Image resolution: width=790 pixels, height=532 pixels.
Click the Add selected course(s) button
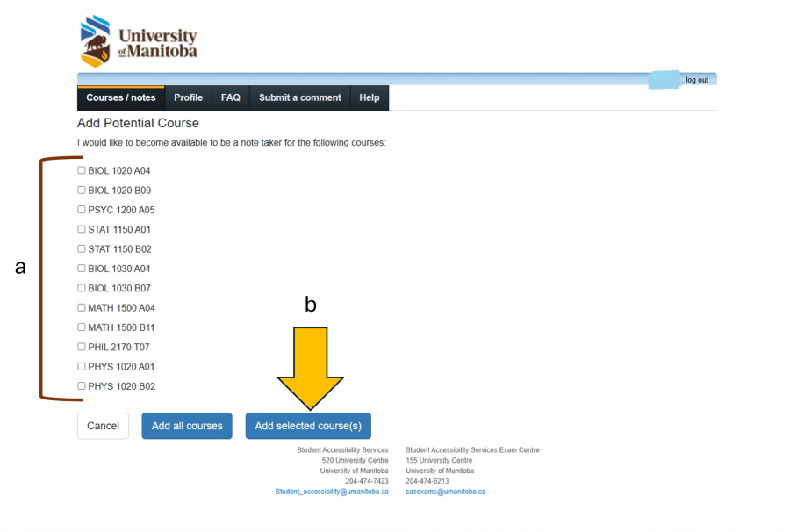pos(308,426)
